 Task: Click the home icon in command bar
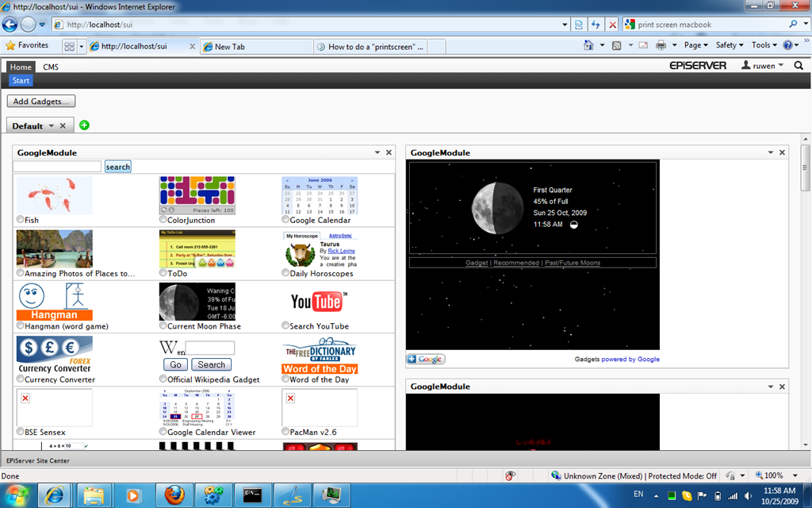pos(588,45)
